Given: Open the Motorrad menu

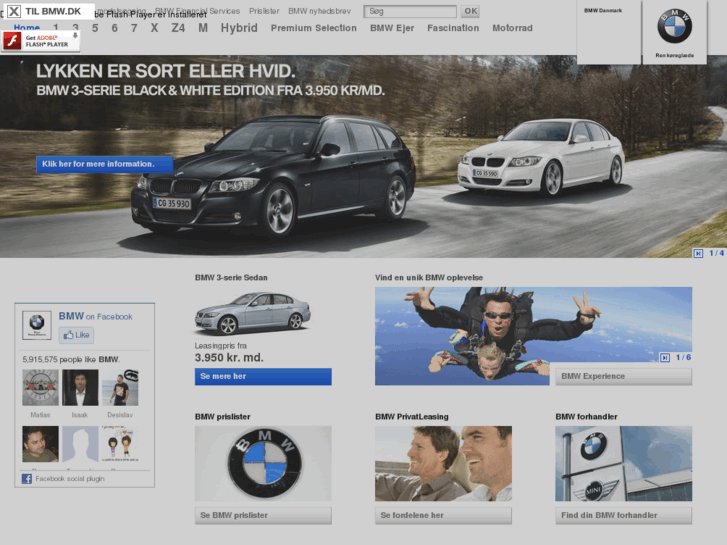Looking at the screenshot, I should point(512,28).
